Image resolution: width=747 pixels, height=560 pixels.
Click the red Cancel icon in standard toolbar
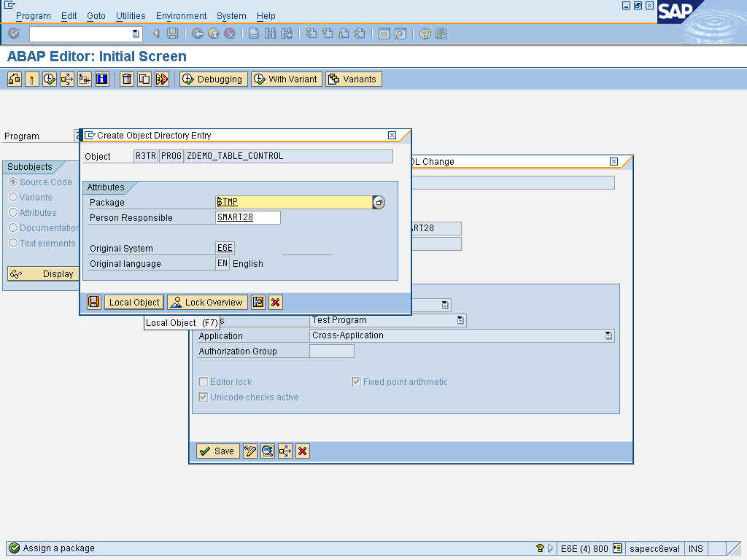[230, 34]
